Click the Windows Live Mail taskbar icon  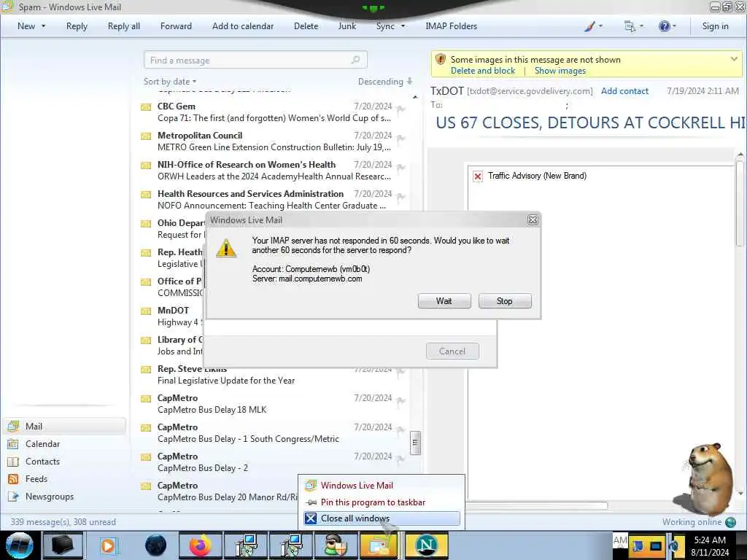pos(379,545)
